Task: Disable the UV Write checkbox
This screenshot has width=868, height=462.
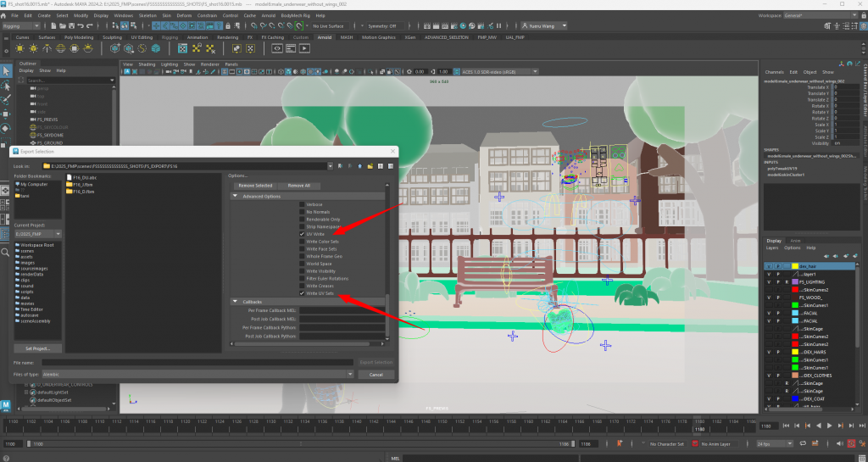Action: click(x=302, y=233)
